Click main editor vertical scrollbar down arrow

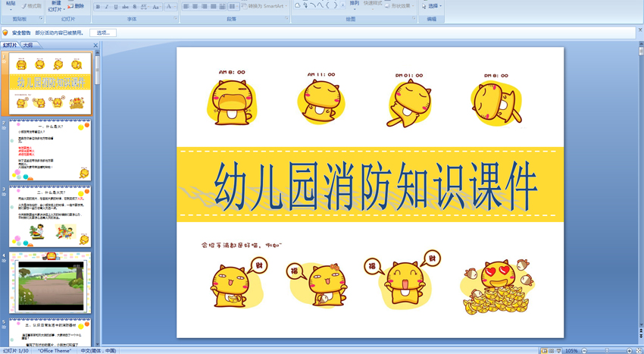click(641, 324)
